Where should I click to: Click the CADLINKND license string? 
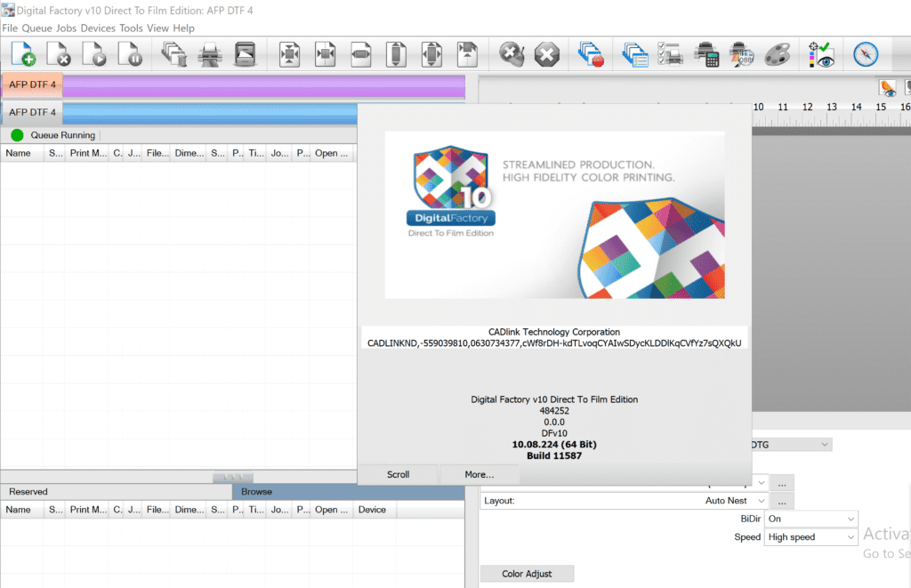554,343
